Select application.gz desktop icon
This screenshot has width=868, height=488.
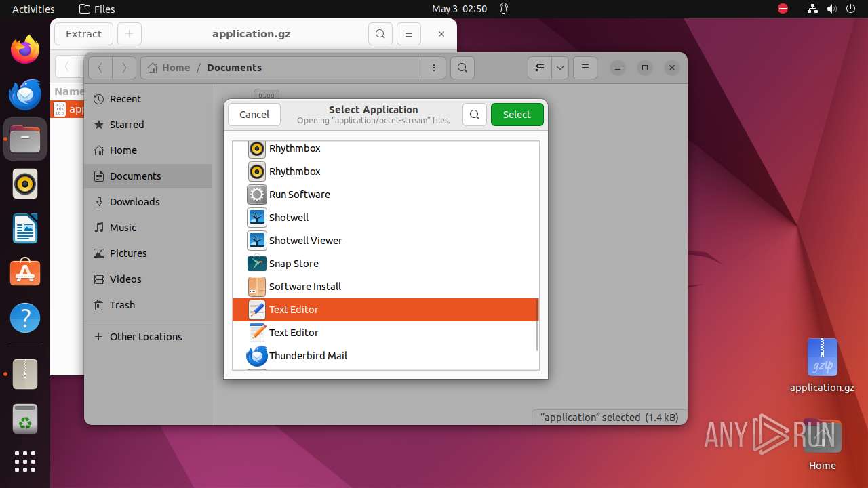click(822, 366)
